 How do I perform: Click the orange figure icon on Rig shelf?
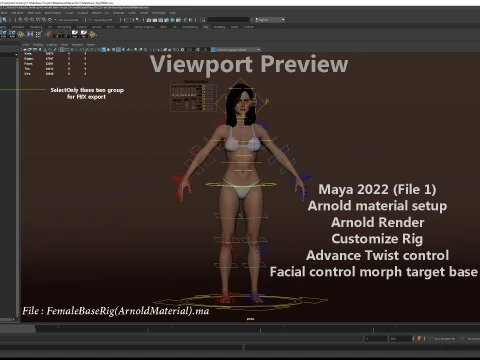(48, 34)
